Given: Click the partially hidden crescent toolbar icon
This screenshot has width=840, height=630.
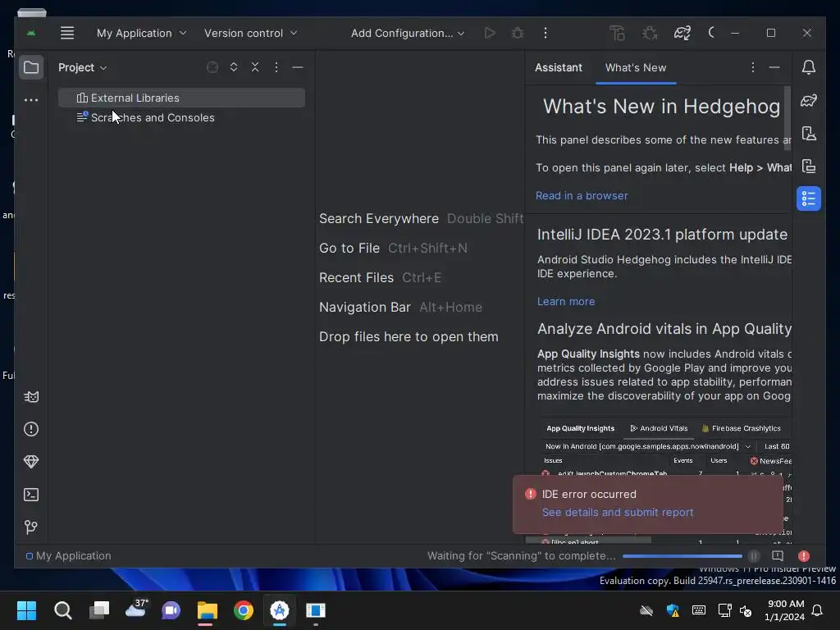Looking at the screenshot, I should (711, 33).
